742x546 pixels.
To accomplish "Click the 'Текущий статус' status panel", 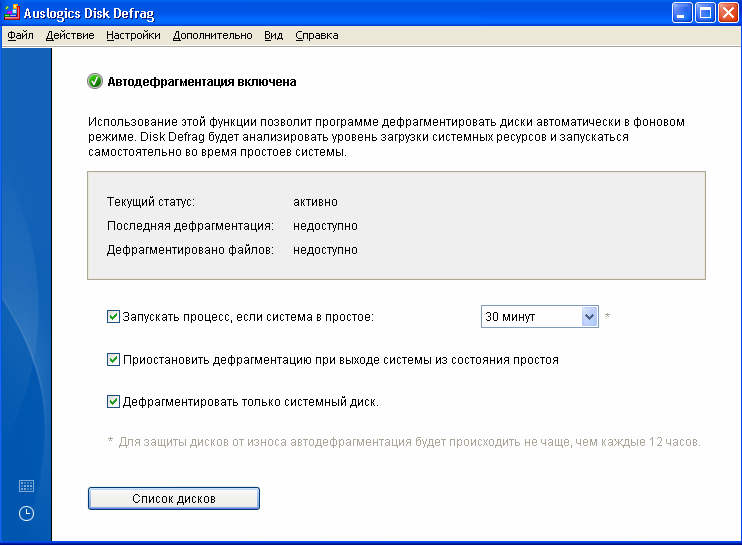I will click(395, 226).
